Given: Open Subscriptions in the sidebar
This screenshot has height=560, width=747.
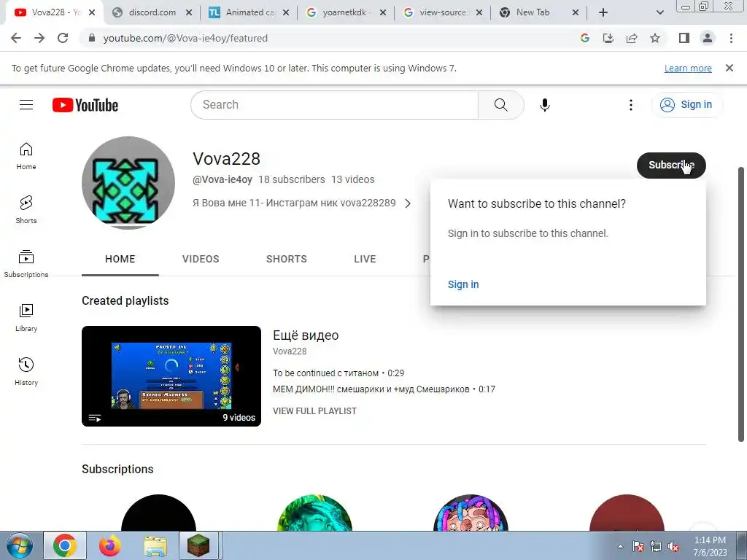Looking at the screenshot, I should 26,263.
